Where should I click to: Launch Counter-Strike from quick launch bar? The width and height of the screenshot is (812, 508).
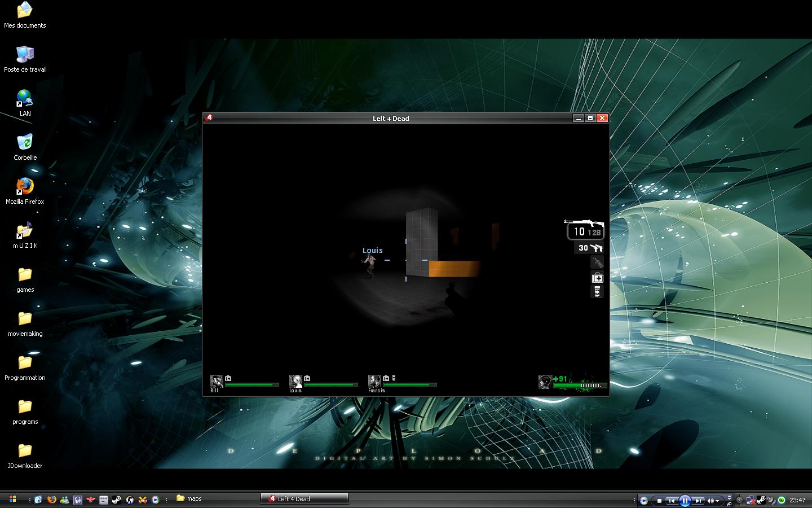(130, 500)
